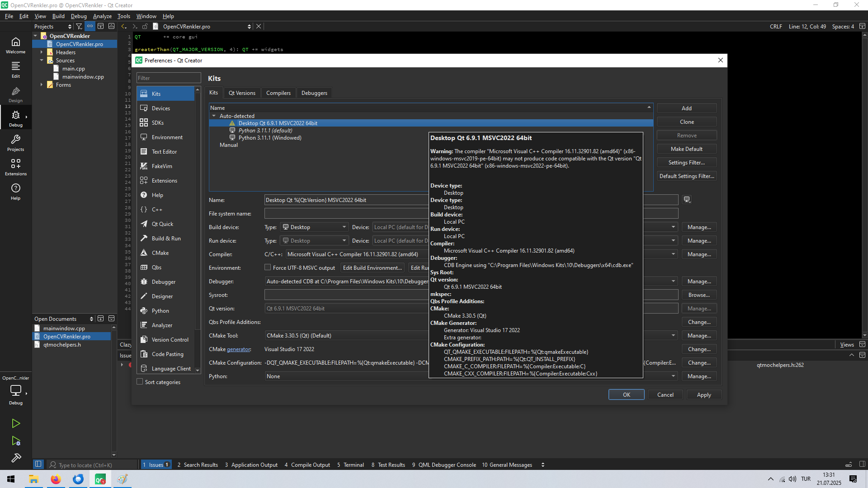Image resolution: width=868 pixels, height=488 pixels.
Task: Expand the Forms folder
Action: 42,84
